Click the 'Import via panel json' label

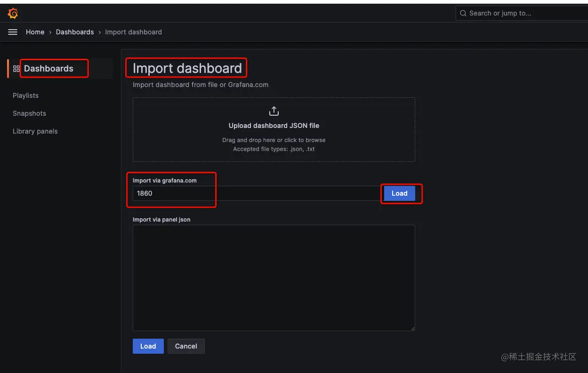[x=161, y=220]
